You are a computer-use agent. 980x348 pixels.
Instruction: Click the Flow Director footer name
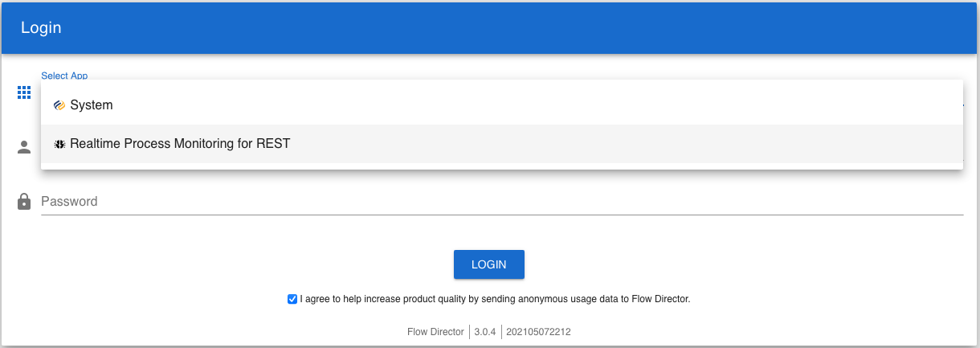click(435, 332)
